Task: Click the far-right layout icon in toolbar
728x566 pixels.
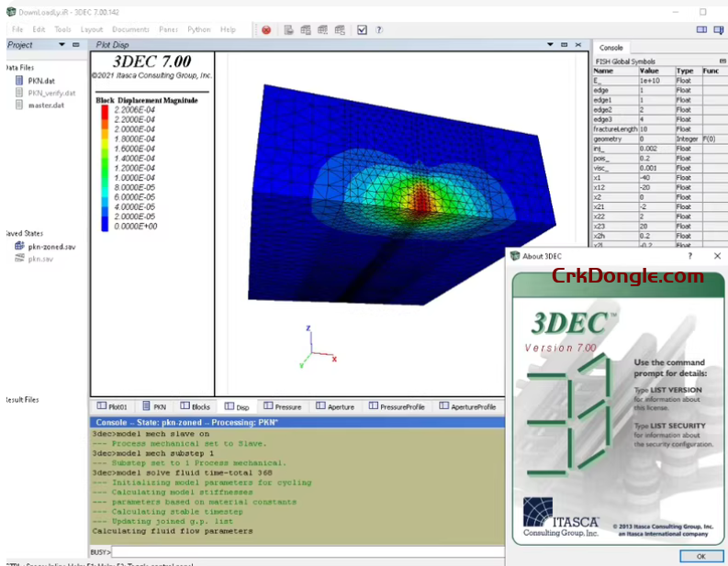Action: click(719, 29)
